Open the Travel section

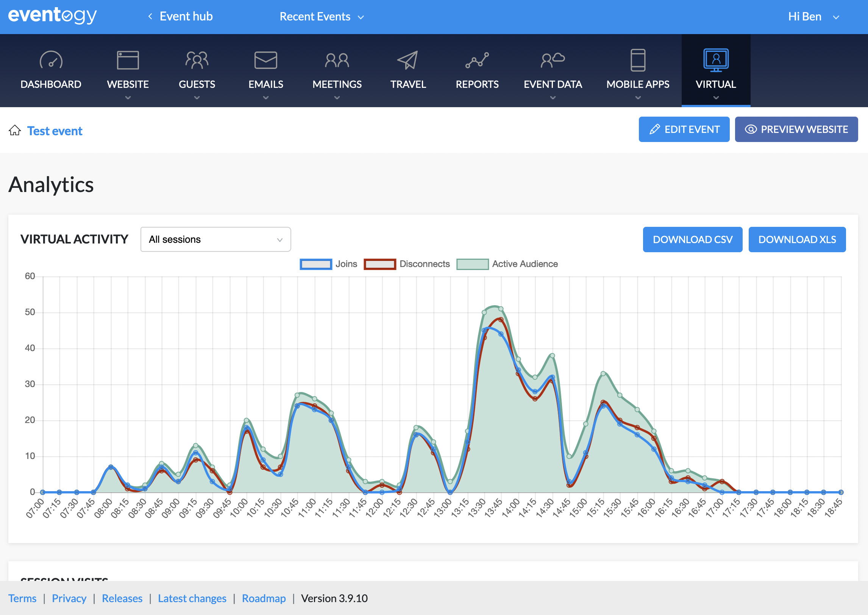point(408,70)
